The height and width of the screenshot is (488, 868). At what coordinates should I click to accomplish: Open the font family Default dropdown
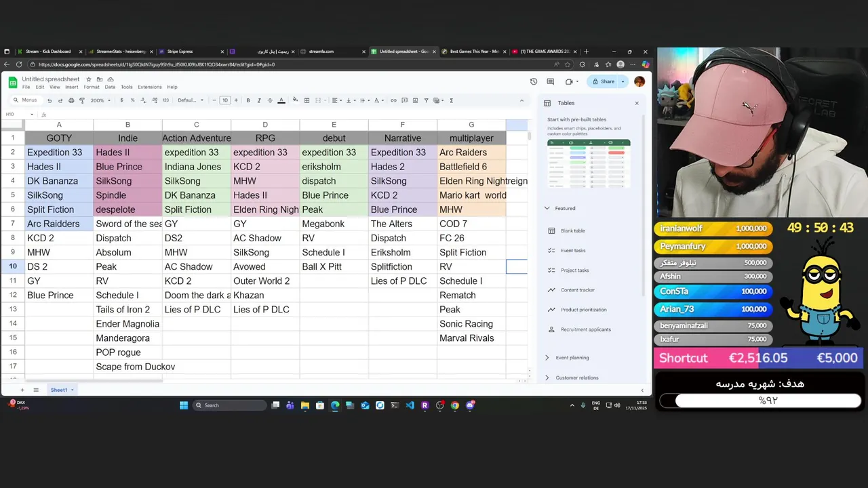(x=191, y=100)
